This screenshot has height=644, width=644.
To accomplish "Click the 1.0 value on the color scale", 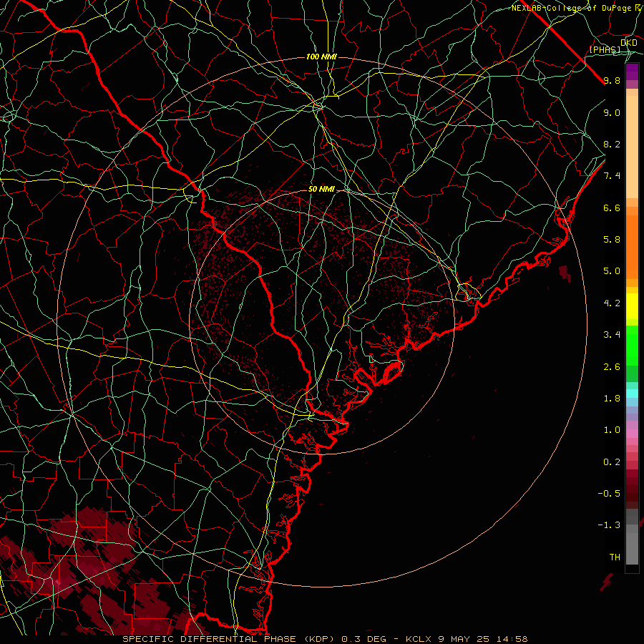I will pyautogui.click(x=612, y=430).
